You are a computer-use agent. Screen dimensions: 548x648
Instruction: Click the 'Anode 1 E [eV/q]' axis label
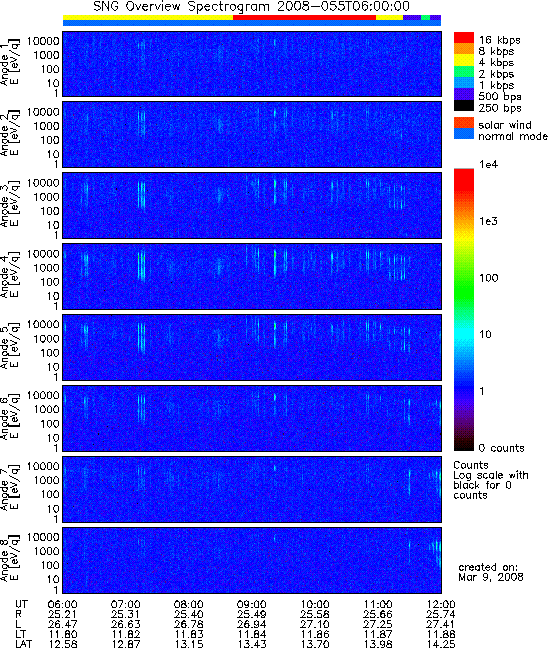[9, 62]
